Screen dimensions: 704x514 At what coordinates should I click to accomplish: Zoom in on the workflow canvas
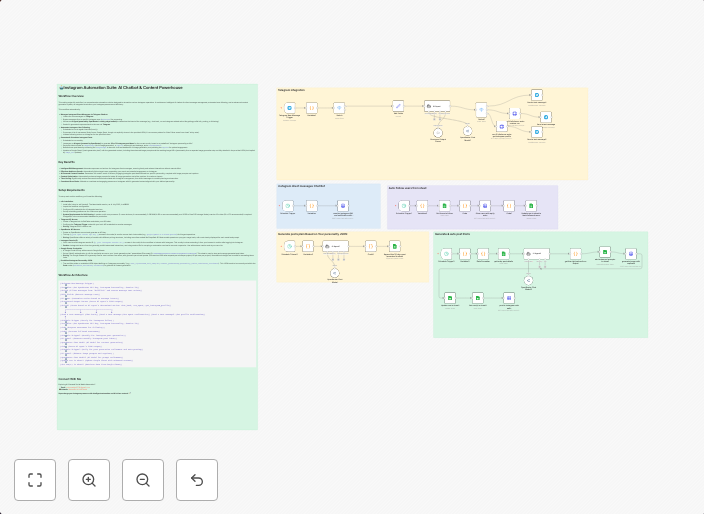tap(89, 480)
